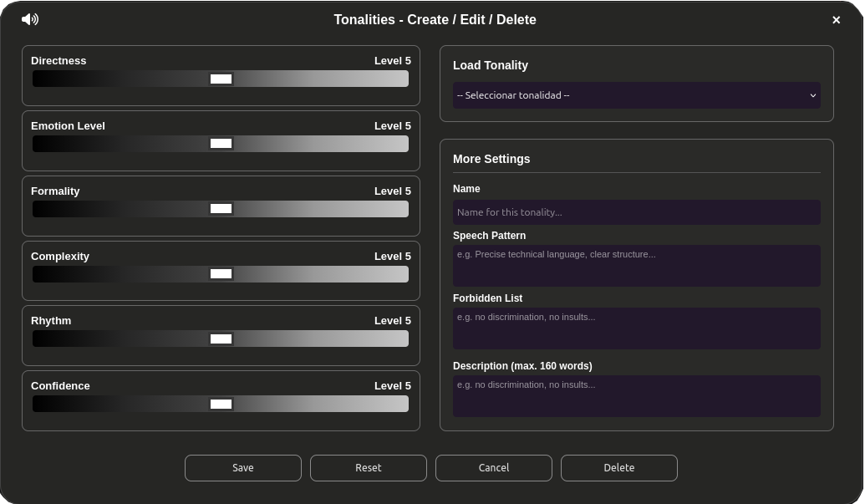
Task: Click the Complexity slider track
Action: [x=221, y=273]
